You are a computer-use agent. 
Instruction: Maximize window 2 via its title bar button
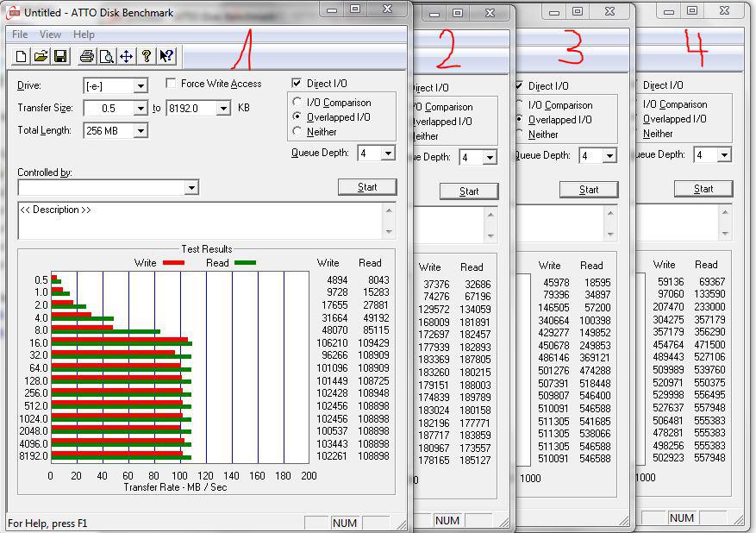click(458, 13)
